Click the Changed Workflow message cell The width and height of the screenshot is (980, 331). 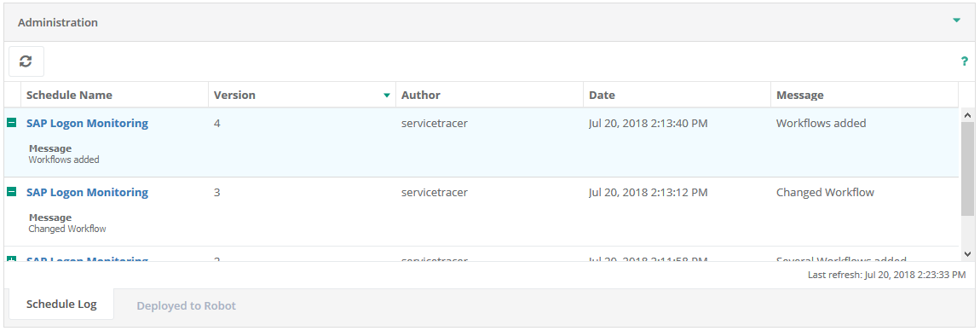[825, 192]
